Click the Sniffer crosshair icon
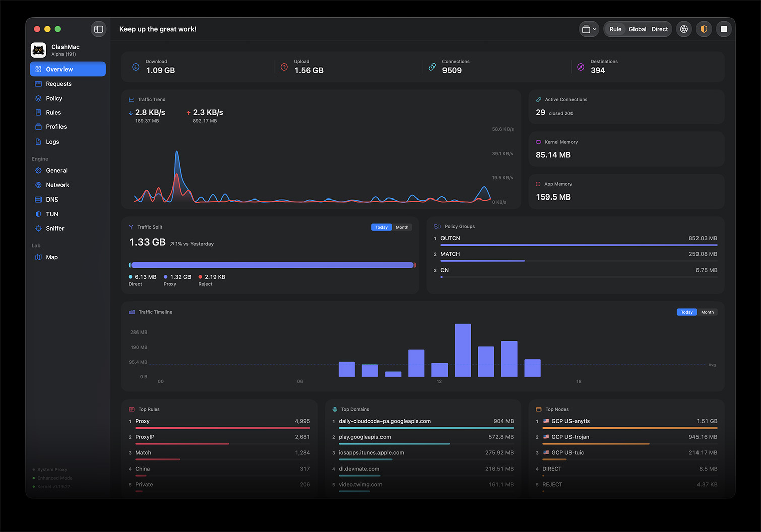 click(38, 228)
